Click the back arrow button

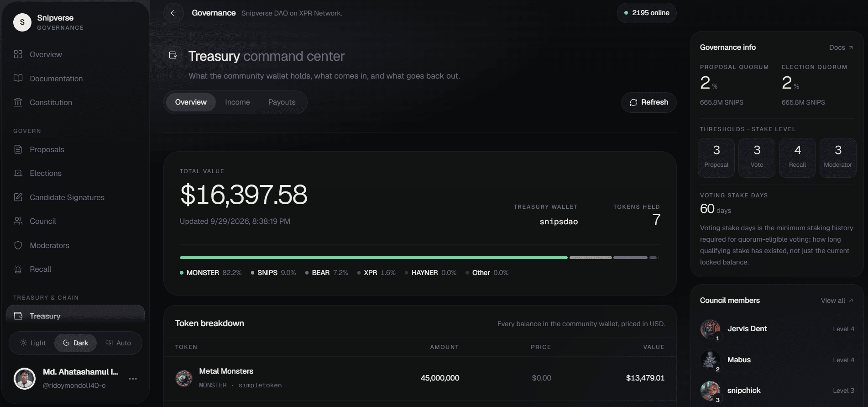point(173,13)
